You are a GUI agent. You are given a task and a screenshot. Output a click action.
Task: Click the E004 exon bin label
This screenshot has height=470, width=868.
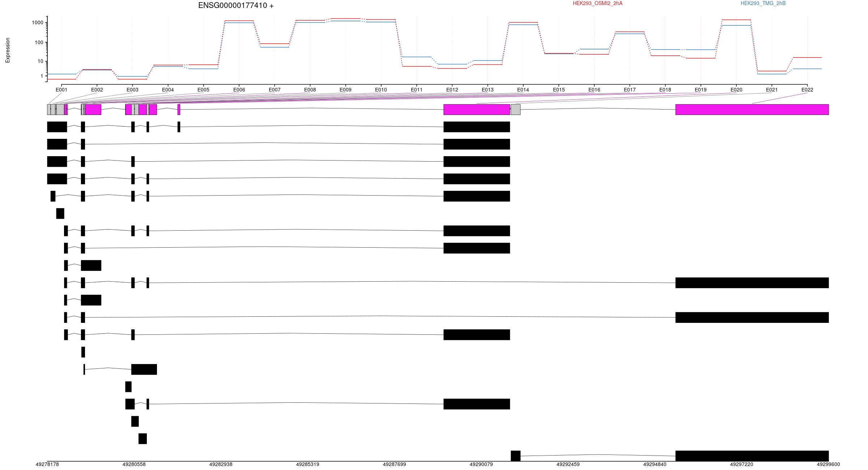(x=168, y=90)
